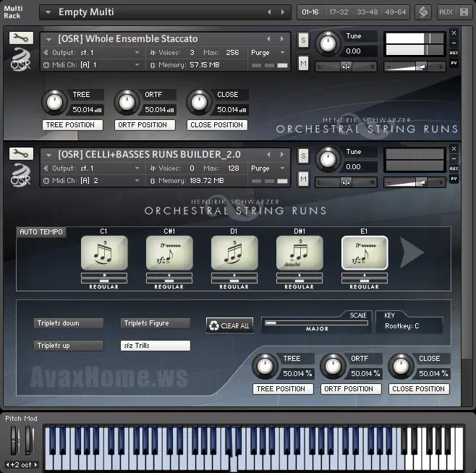Adjust the MAJOR scale slider
Screen dimensions: 476x473
[x=316, y=323]
